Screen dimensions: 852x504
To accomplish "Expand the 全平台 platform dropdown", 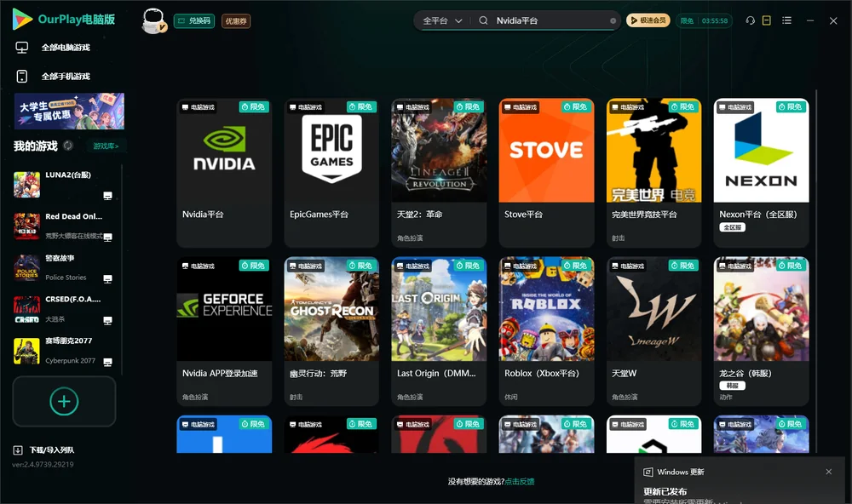I will (x=442, y=20).
